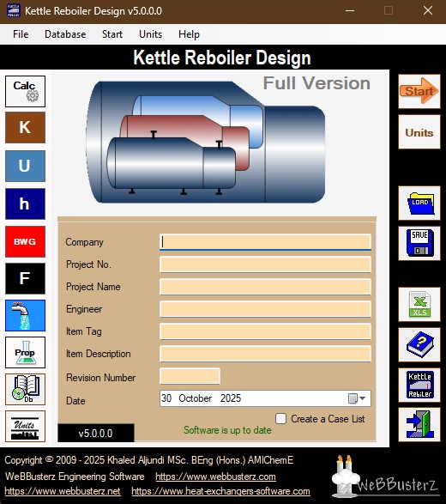Enable Create a Case List checkbox
The height and width of the screenshot is (504, 446).
tap(280, 418)
